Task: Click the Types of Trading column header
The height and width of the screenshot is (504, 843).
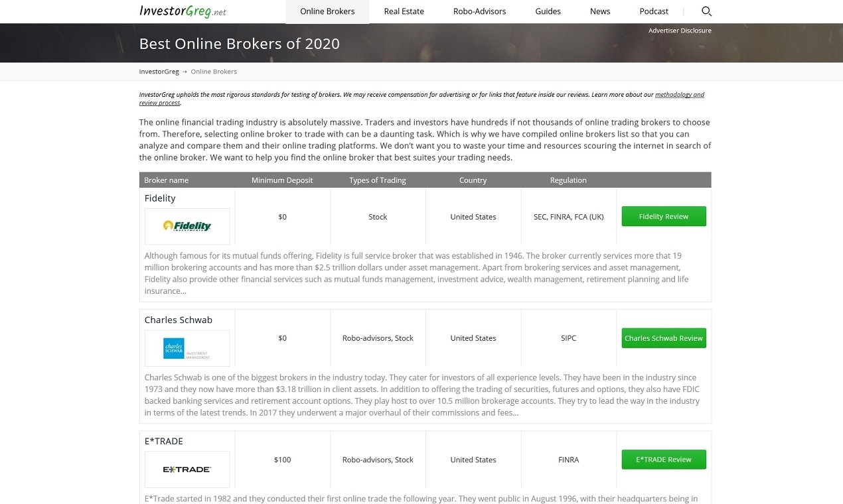Action: click(x=378, y=180)
